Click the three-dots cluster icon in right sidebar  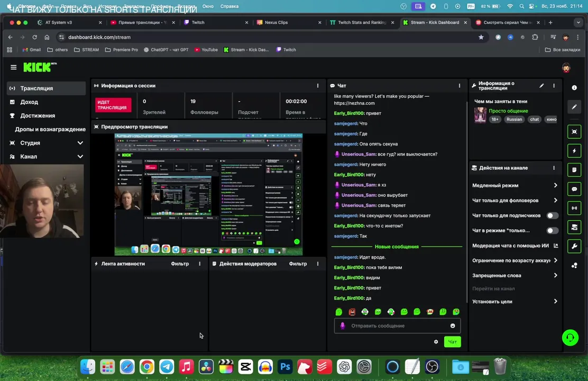[x=574, y=266]
